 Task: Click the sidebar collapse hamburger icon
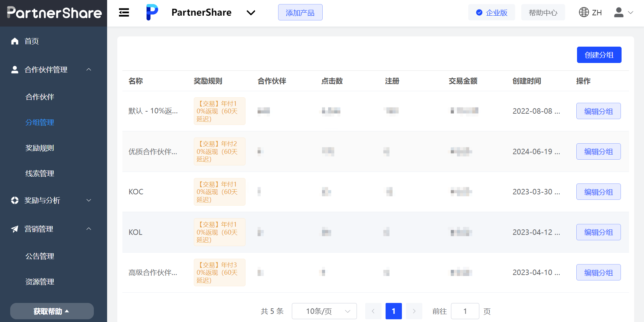point(124,13)
